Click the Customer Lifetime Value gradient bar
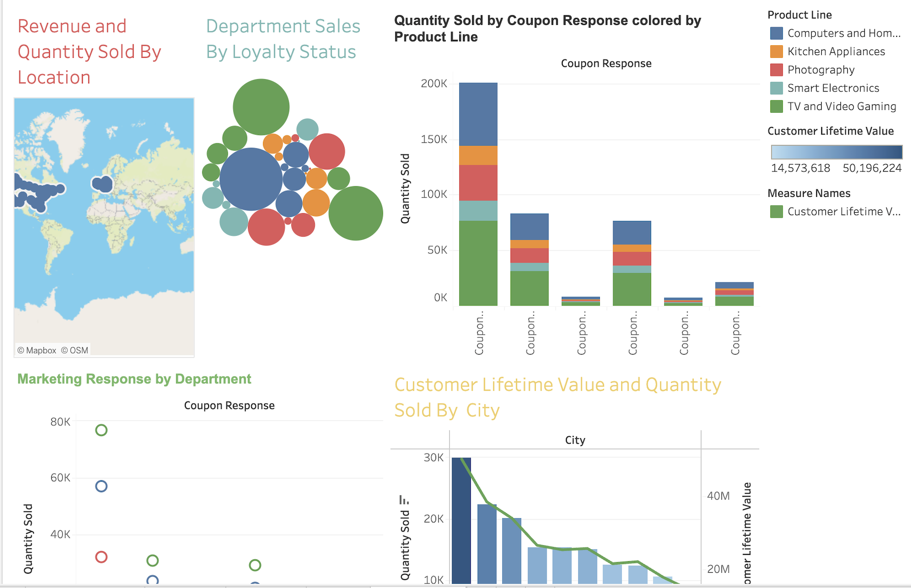Image resolution: width=911 pixels, height=588 pixels. 836,152
